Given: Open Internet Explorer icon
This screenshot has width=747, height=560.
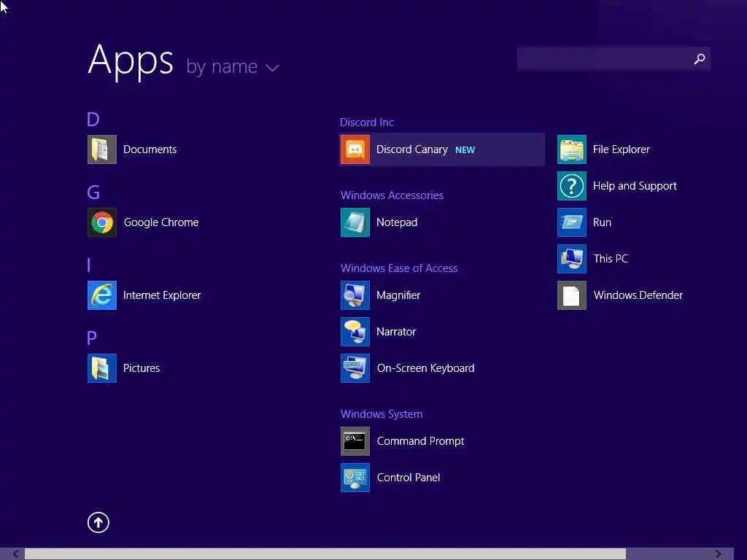Looking at the screenshot, I should (x=102, y=295).
